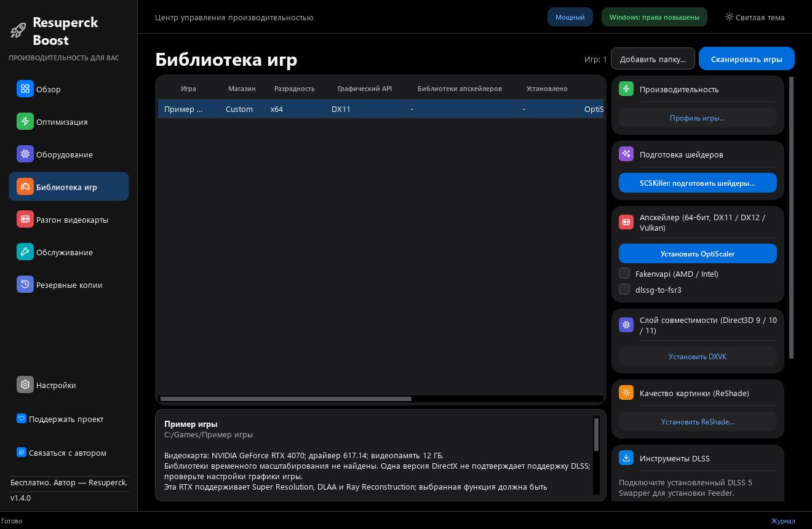
Task: Click the Разрядность column header
Action: [x=295, y=89]
